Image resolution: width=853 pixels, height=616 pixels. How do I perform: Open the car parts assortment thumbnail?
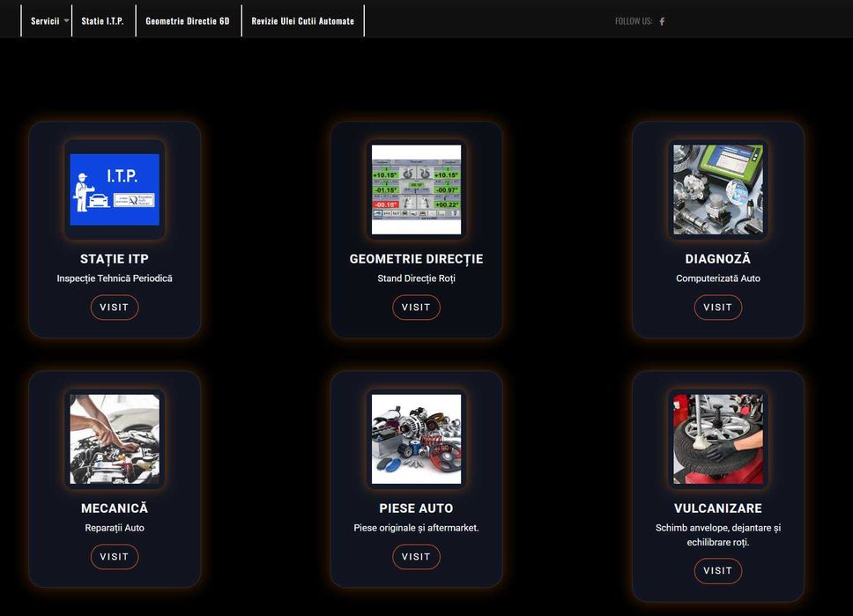click(x=416, y=439)
